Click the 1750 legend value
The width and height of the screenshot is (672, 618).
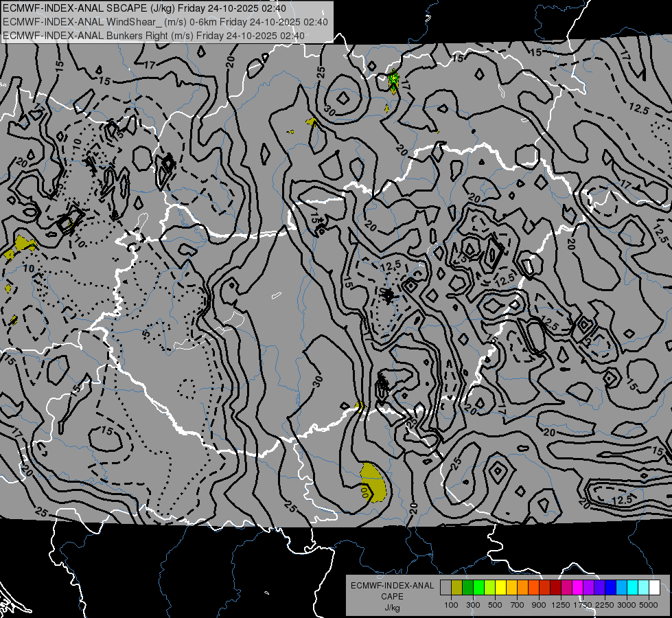[583, 605]
